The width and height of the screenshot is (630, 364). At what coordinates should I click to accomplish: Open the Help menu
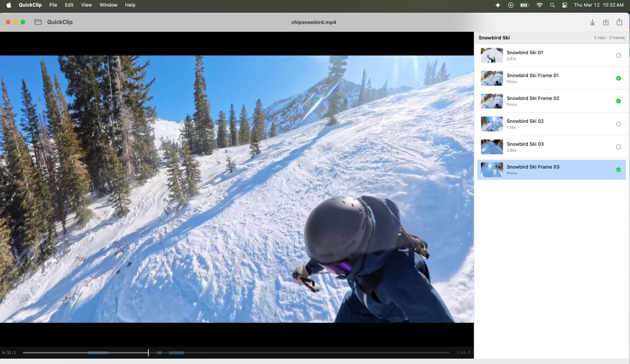[130, 5]
